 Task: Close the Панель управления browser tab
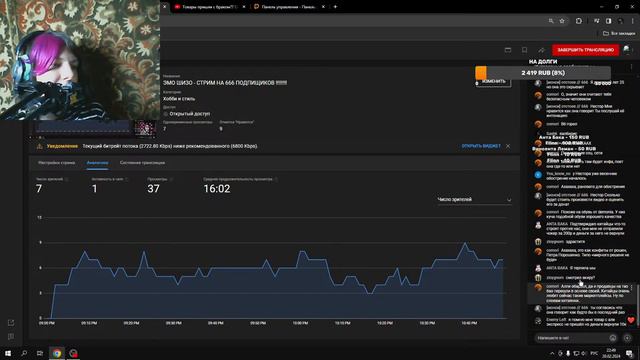pyautogui.click(x=323, y=7)
